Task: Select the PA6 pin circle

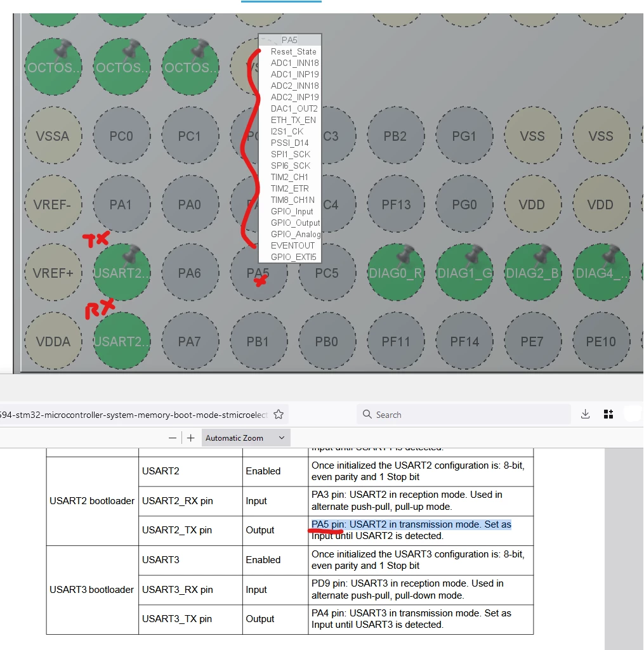Action: [190, 273]
